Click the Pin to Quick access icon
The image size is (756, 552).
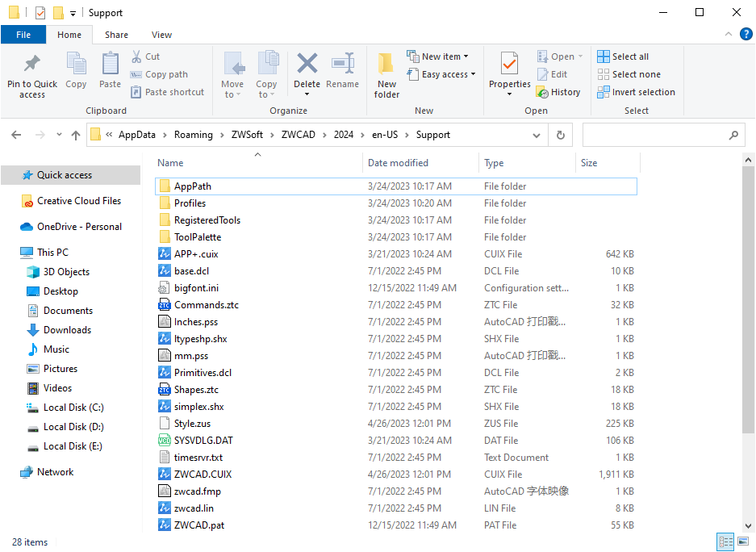point(31,64)
